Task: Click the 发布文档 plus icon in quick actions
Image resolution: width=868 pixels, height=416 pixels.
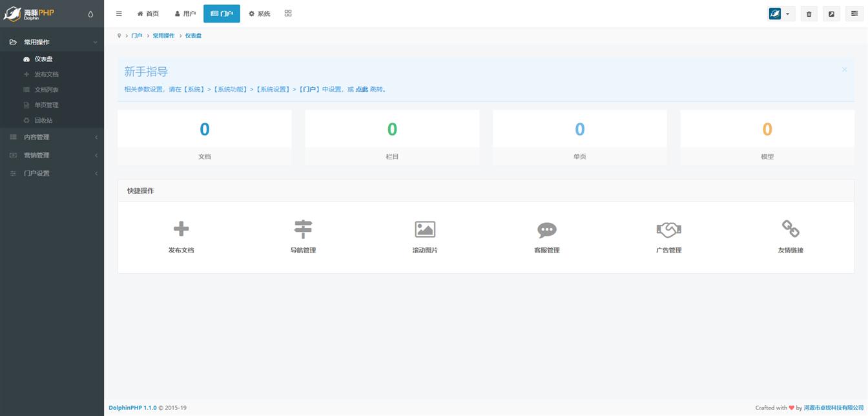Action: click(181, 229)
